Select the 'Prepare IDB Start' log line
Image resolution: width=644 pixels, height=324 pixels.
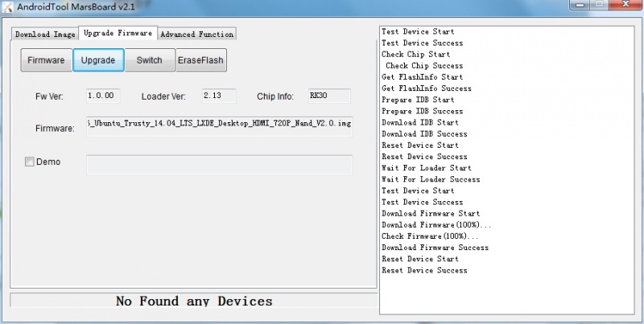coord(418,100)
